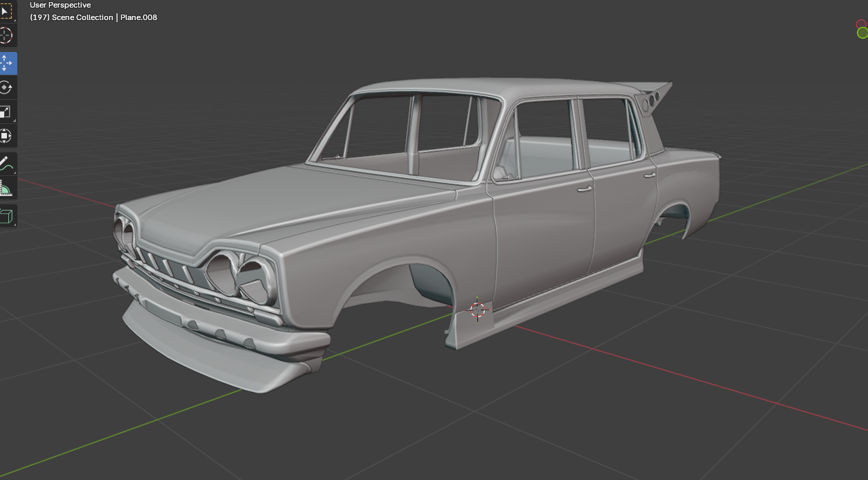The image size is (868, 480).
Task: Activate the 3D Cursor tool
Action: (6, 35)
